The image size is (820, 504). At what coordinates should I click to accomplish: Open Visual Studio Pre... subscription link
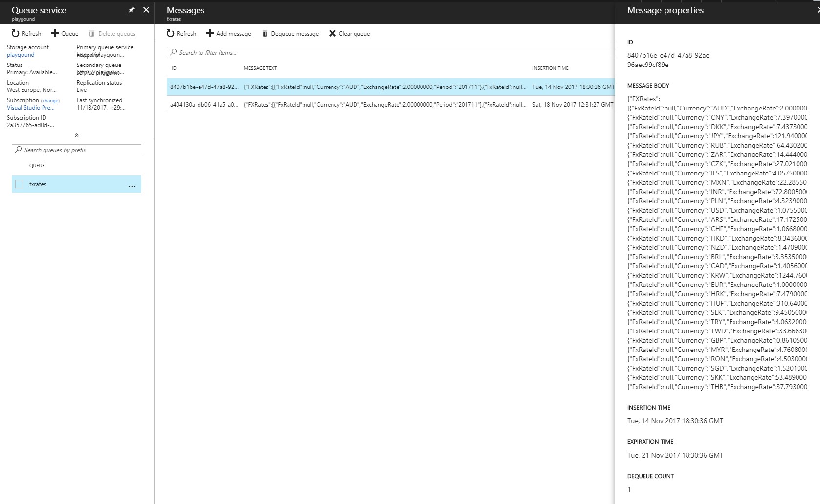pos(30,108)
